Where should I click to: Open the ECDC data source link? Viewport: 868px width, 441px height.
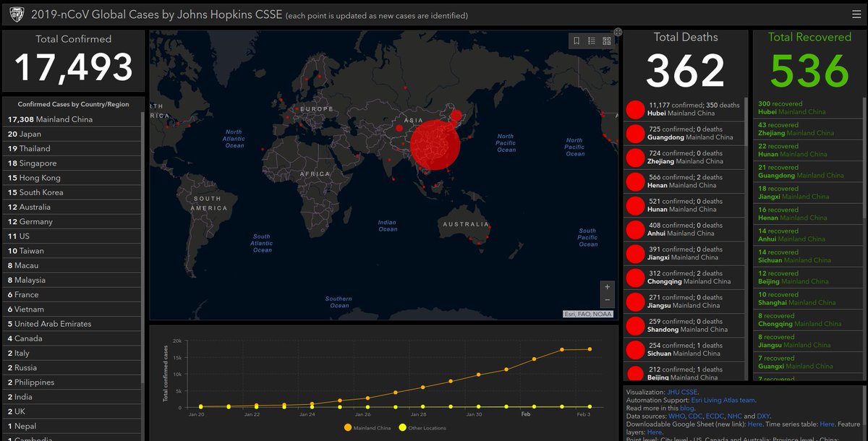coord(714,416)
